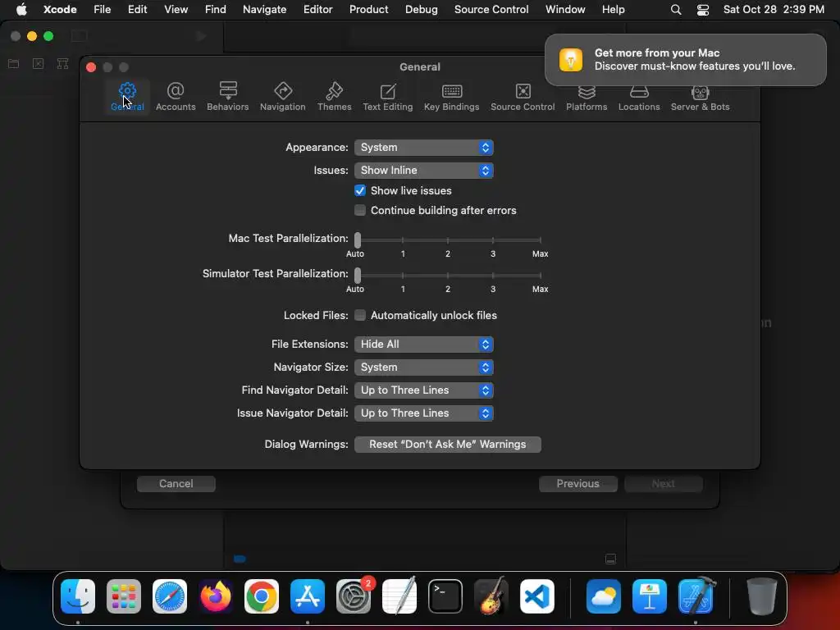Open the Locations preferences pane
The width and height of the screenshot is (840, 630).
[639, 99]
